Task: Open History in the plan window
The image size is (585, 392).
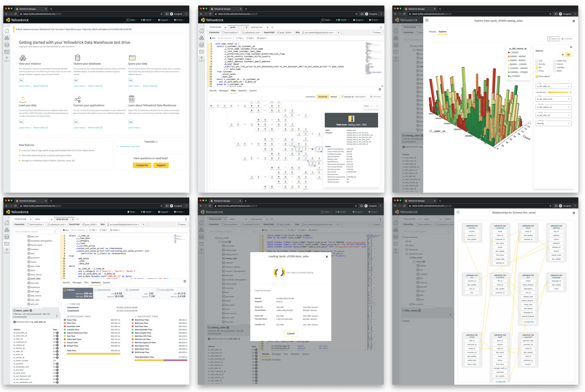Action: pos(376,32)
